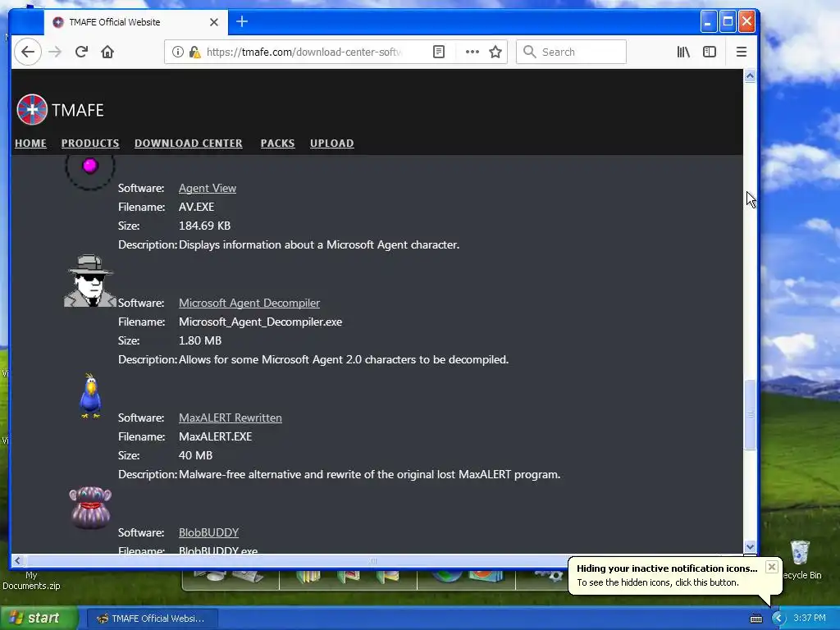Screen dimensions: 840x630
Task: Dismiss the inactive icons notification balloon
Action: (771, 567)
